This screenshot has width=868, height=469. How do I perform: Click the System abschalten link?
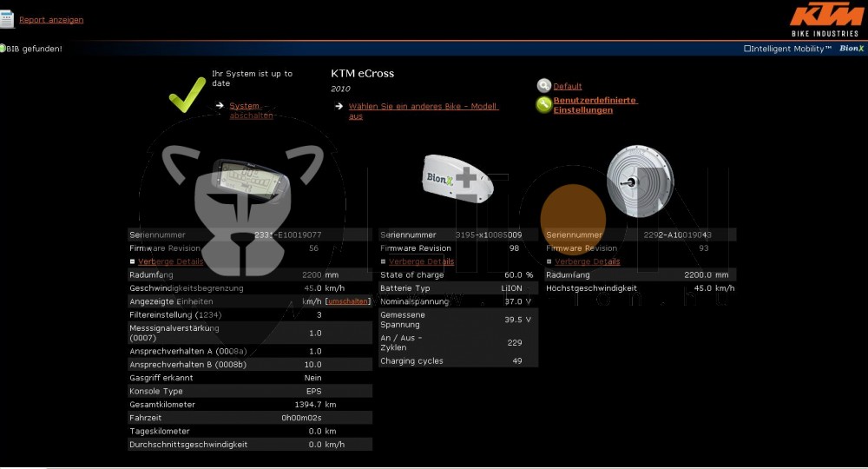click(x=251, y=111)
